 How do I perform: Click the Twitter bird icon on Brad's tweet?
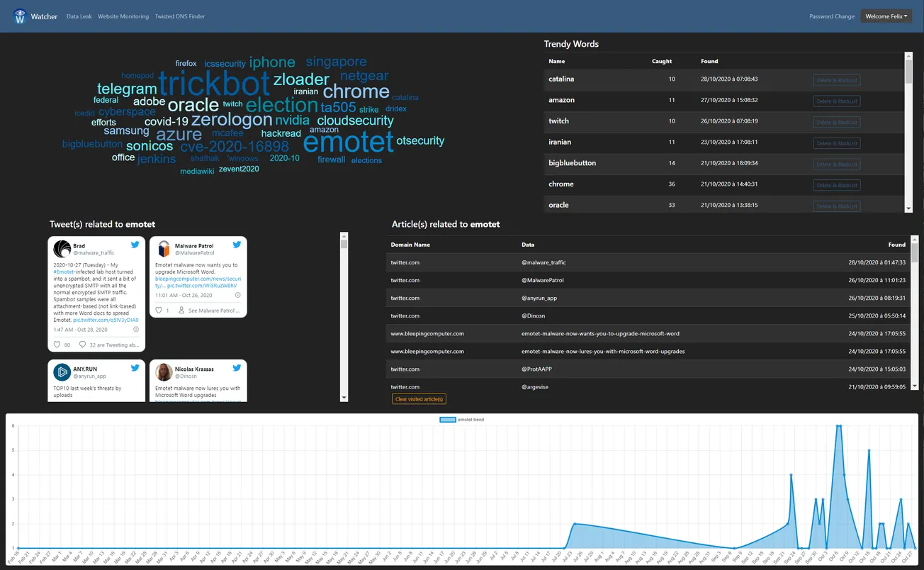tap(135, 245)
